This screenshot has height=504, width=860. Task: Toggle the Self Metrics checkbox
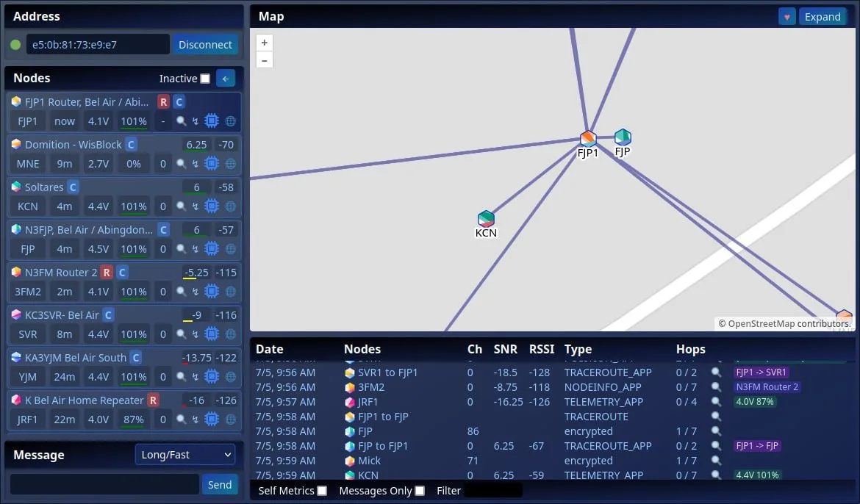(323, 491)
